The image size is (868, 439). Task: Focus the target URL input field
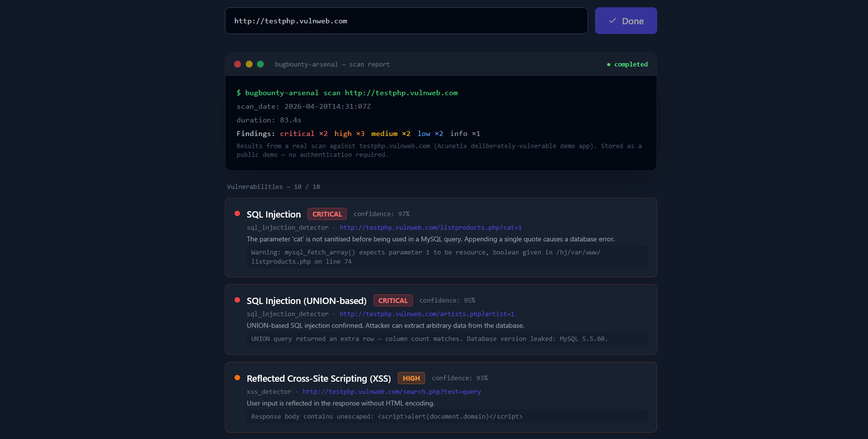pyautogui.click(x=406, y=21)
